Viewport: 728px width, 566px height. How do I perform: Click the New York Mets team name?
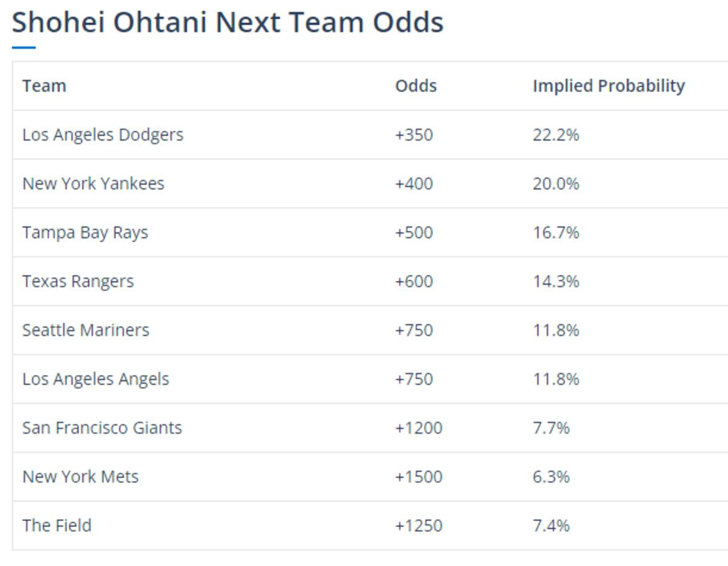(81, 477)
